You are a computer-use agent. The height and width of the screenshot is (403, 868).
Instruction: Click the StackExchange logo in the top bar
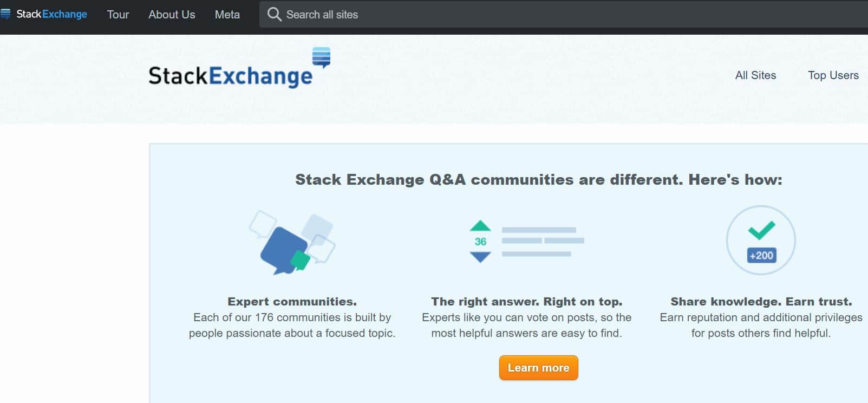tap(44, 14)
